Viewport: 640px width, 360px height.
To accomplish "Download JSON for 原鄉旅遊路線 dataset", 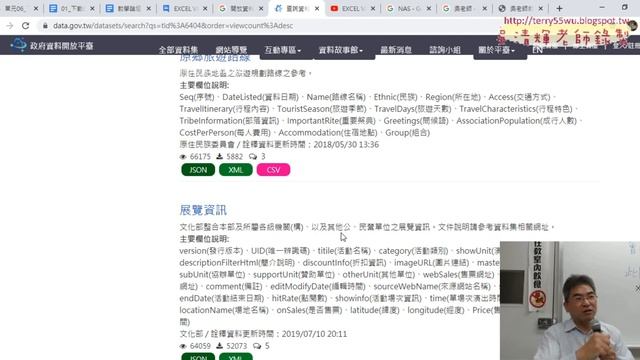I will point(198,170).
